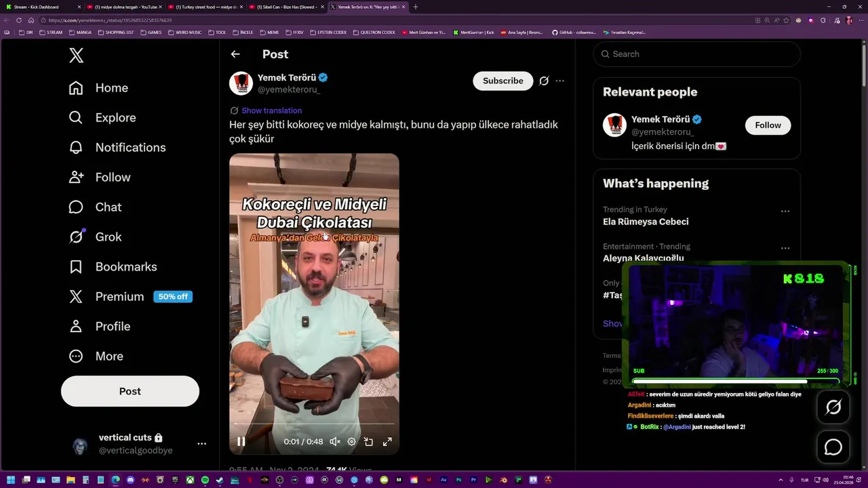Viewport: 868px width, 488px height.
Task: Click the X logo in the sidebar
Action: pyautogui.click(x=77, y=56)
